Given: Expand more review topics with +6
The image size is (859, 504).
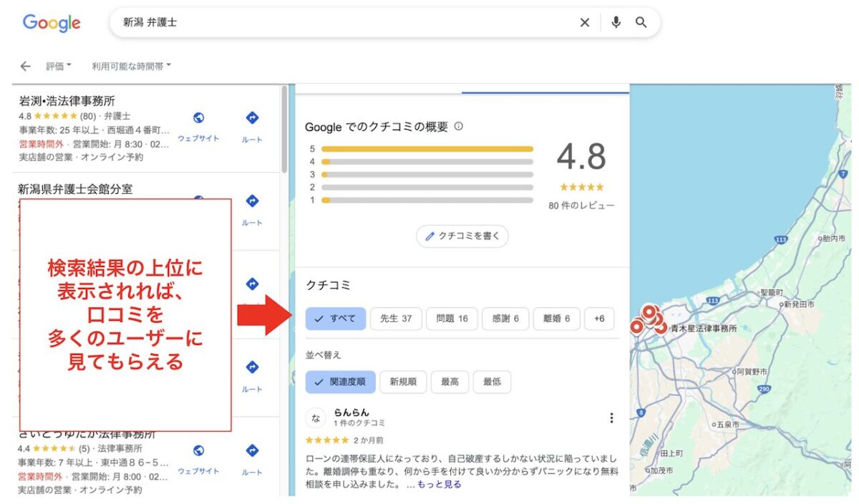Looking at the screenshot, I should point(599,319).
